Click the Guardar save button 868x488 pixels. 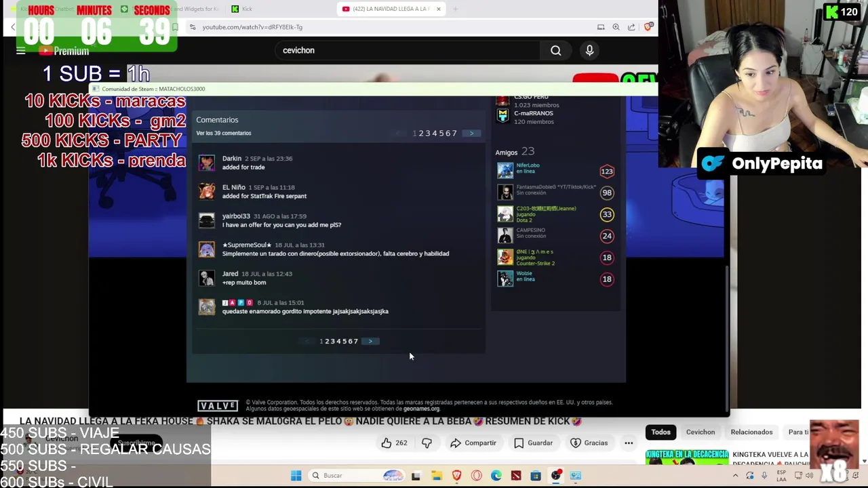tap(533, 443)
